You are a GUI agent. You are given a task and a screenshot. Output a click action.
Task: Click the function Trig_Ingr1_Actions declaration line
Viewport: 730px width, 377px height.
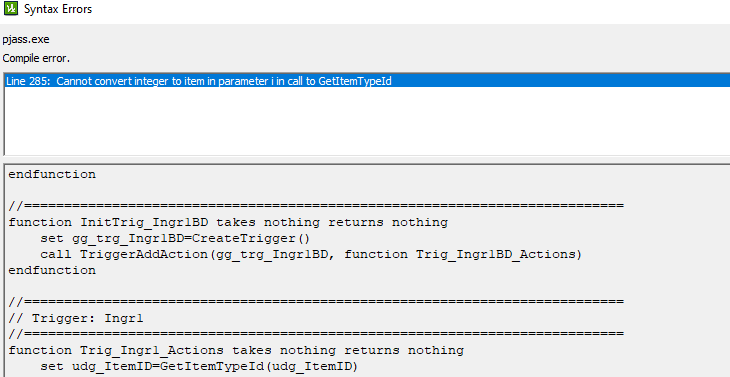click(x=236, y=350)
